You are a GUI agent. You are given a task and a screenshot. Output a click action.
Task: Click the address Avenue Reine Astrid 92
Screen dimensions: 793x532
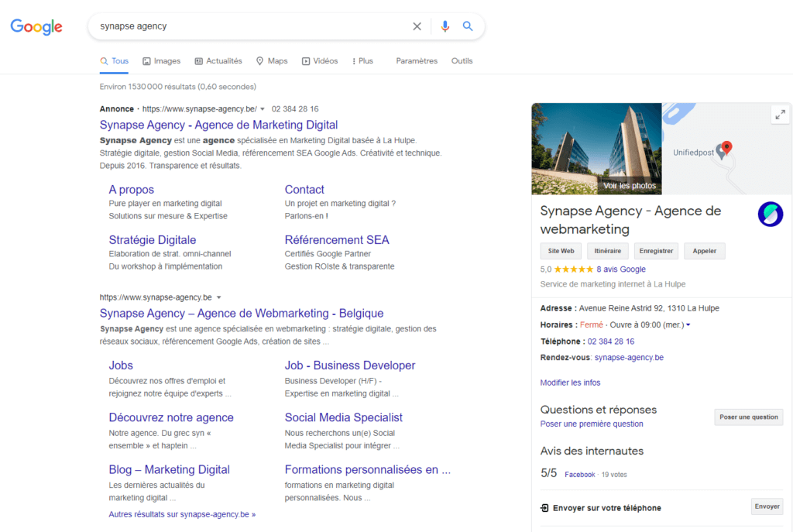(649, 308)
